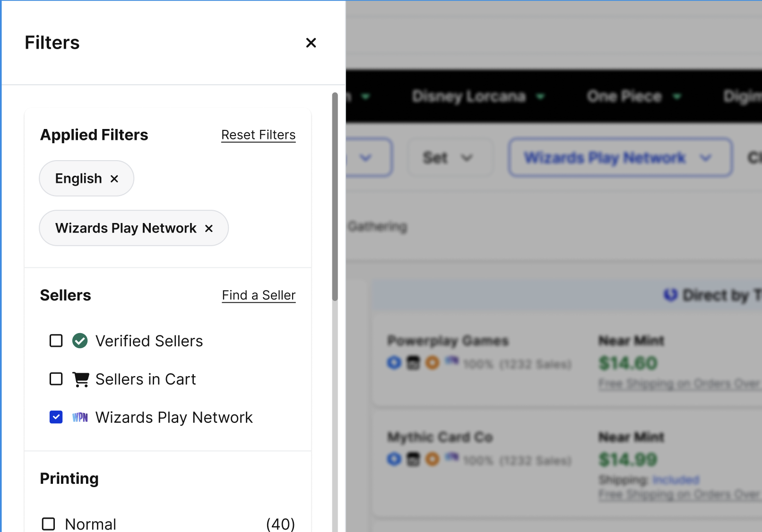The height and width of the screenshot is (532, 762).
Task: Click the Included shipping link
Action: pyautogui.click(x=676, y=480)
